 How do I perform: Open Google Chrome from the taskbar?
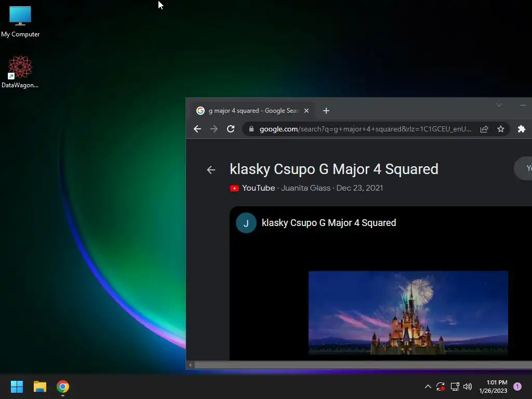pos(63,387)
